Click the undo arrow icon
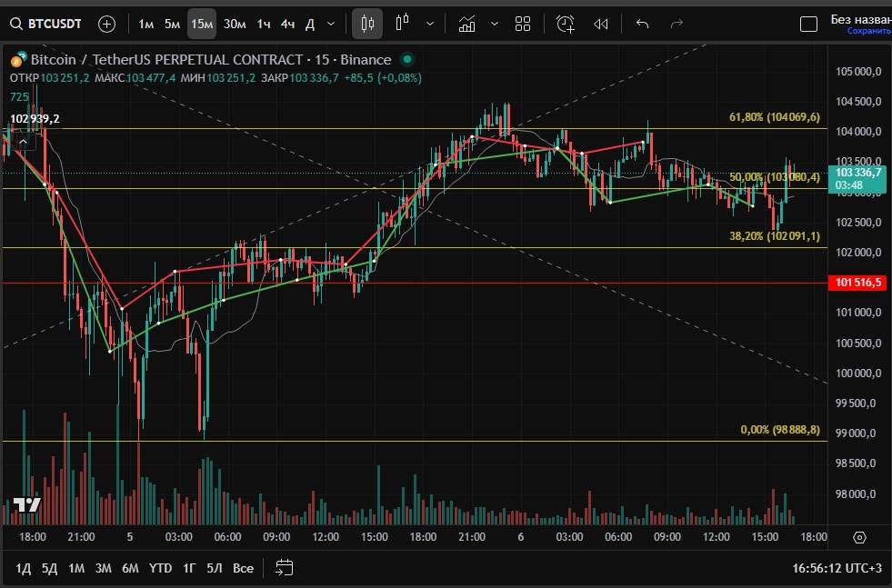Screen dimensions: 892x588 pos(643,24)
